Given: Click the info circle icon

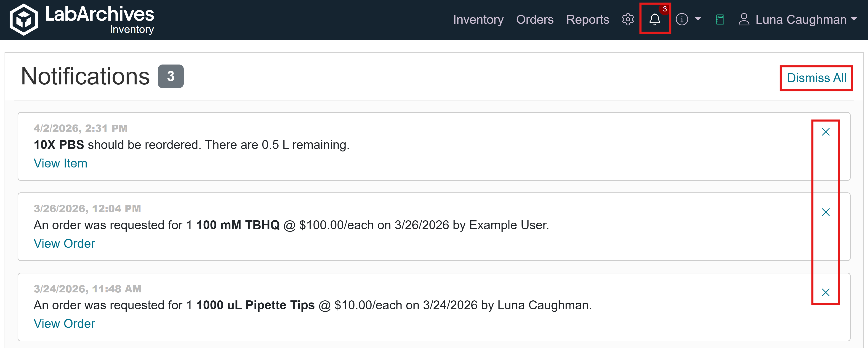Looking at the screenshot, I should click(682, 19).
